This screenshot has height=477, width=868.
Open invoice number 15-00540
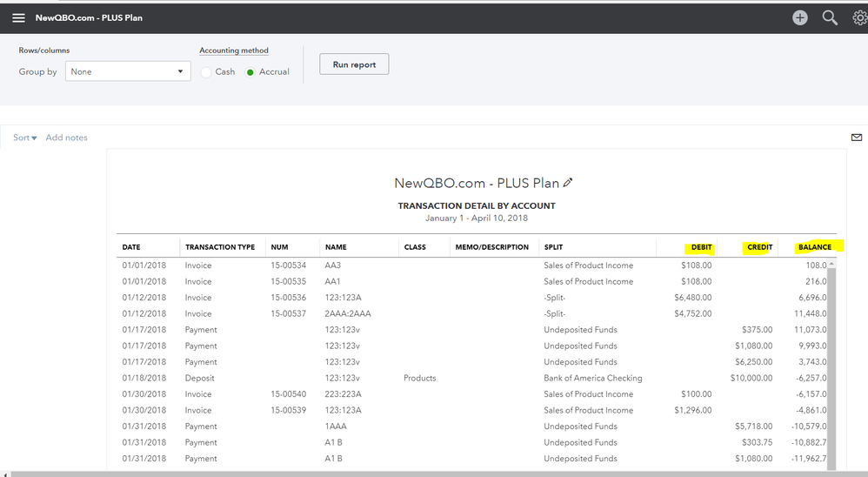tap(289, 394)
